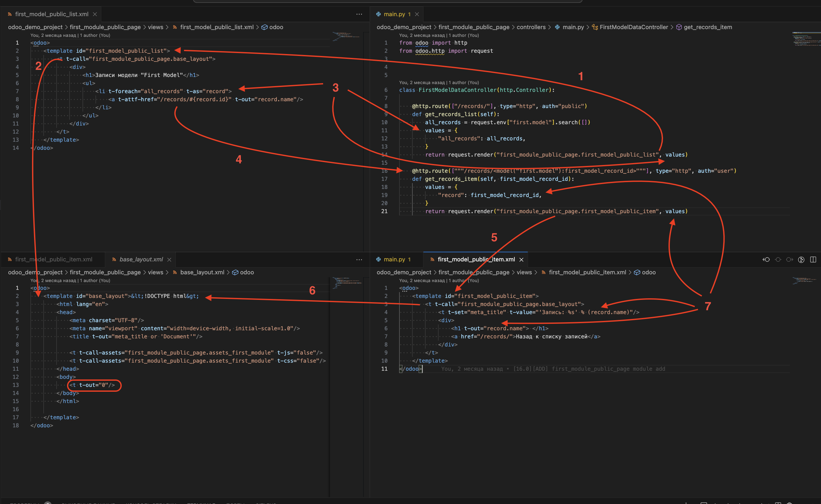Switch to first_model_public_item.xml tab in bottom-left group
The height and width of the screenshot is (504, 821).
click(53, 259)
